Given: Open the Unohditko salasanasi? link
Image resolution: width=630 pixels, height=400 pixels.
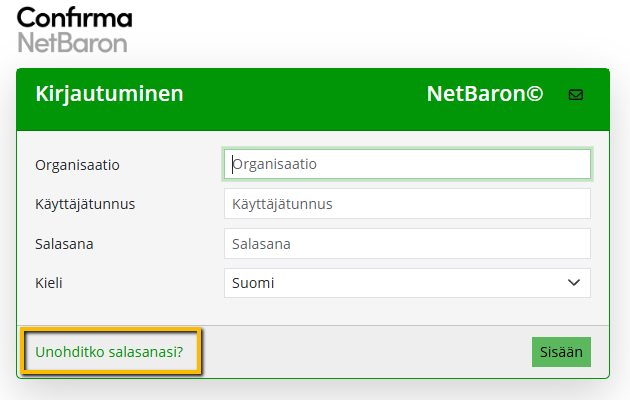Looking at the screenshot, I should [109, 352].
